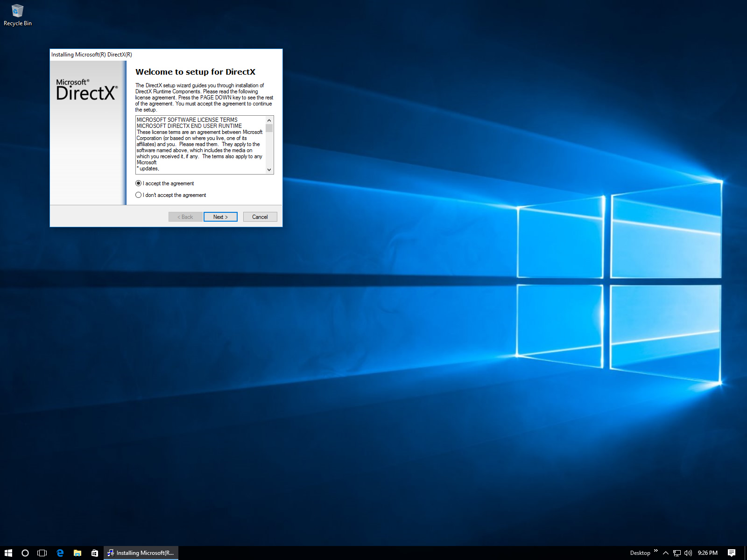747x560 pixels.
Task: Click the license scrollbar down arrow
Action: (x=269, y=170)
